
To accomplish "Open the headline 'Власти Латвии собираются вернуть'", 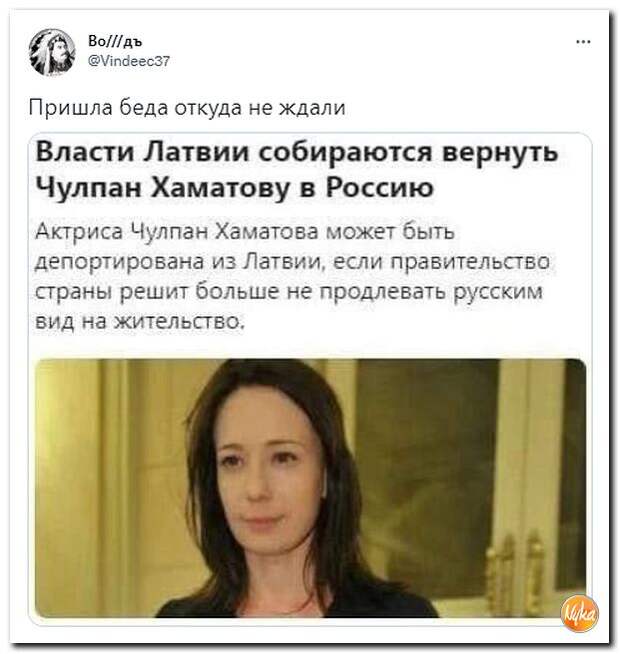I will pyautogui.click(x=297, y=152).
